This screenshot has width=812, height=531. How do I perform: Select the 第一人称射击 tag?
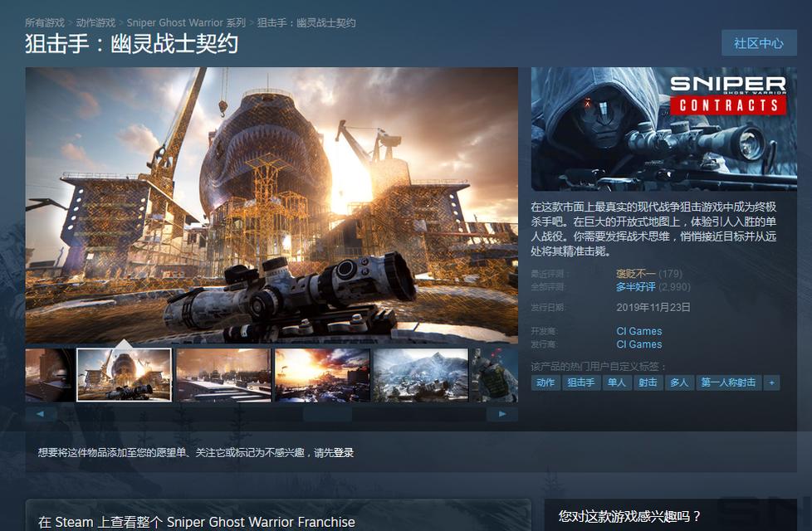point(729,382)
